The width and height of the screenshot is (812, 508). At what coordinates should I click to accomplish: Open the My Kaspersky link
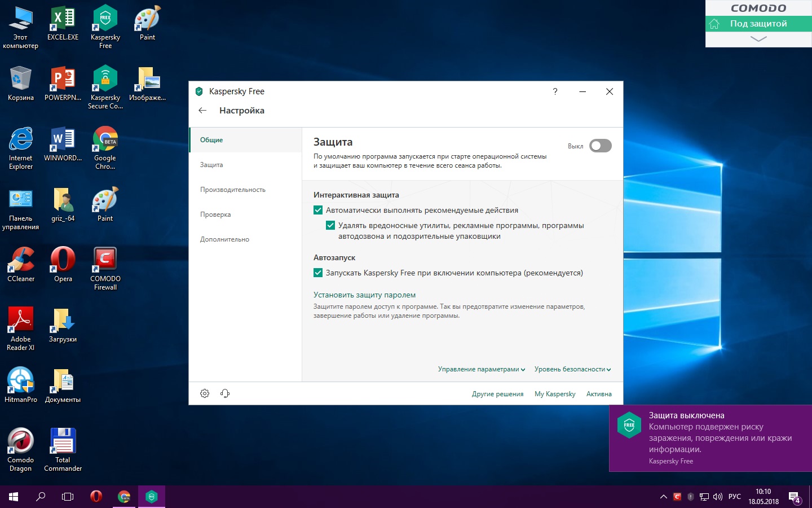click(555, 394)
